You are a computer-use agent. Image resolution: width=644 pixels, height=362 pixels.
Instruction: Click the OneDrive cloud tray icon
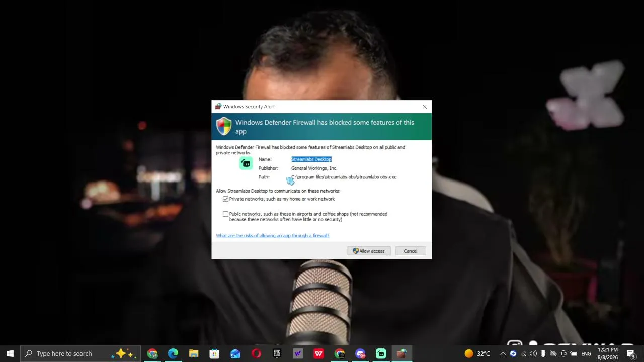click(553, 353)
